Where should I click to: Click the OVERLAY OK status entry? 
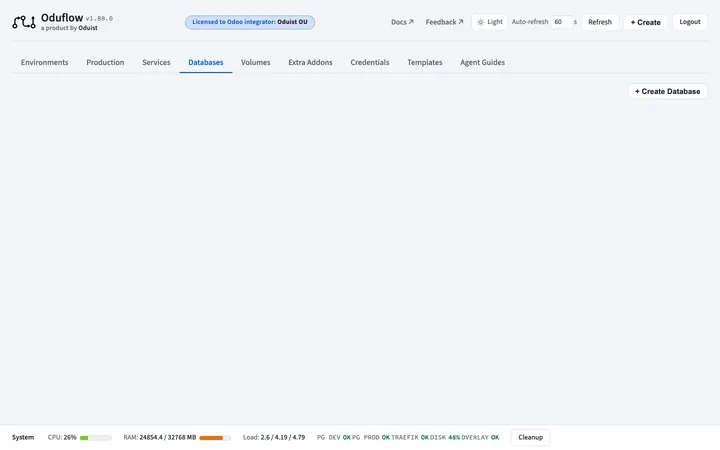point(480,438)
